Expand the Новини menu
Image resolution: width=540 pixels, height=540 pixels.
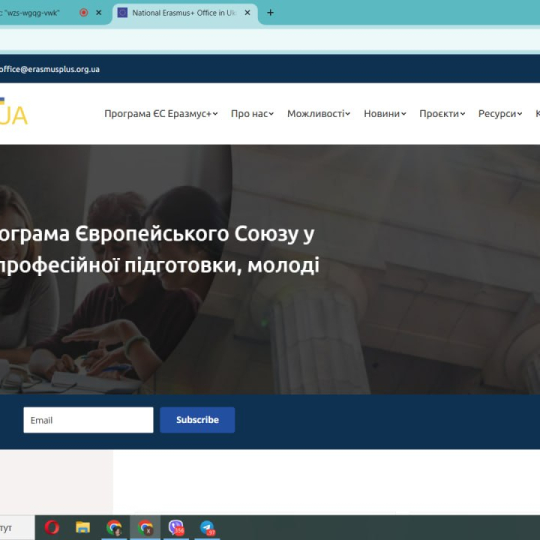pyautogui.click(x=385, y=114)
